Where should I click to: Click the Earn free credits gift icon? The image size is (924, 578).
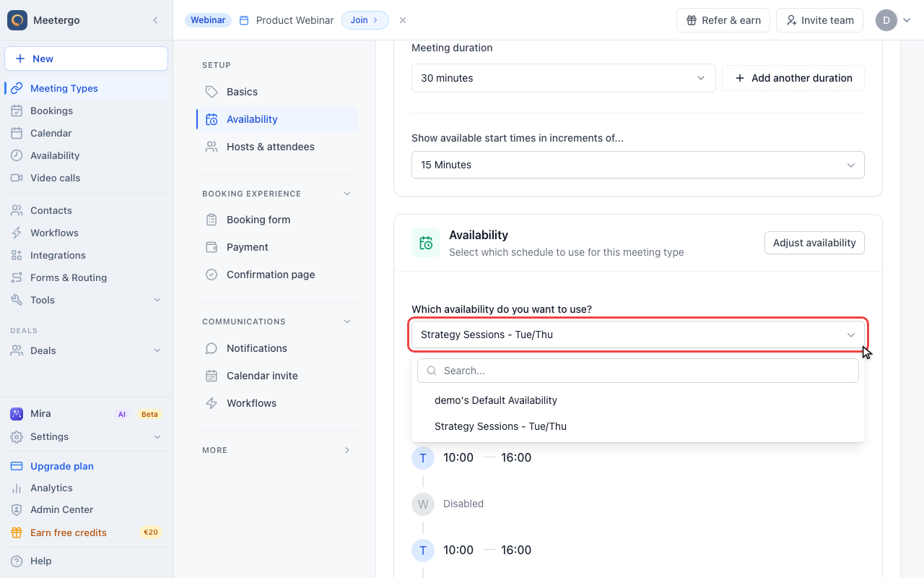click(x=17, y=532)
